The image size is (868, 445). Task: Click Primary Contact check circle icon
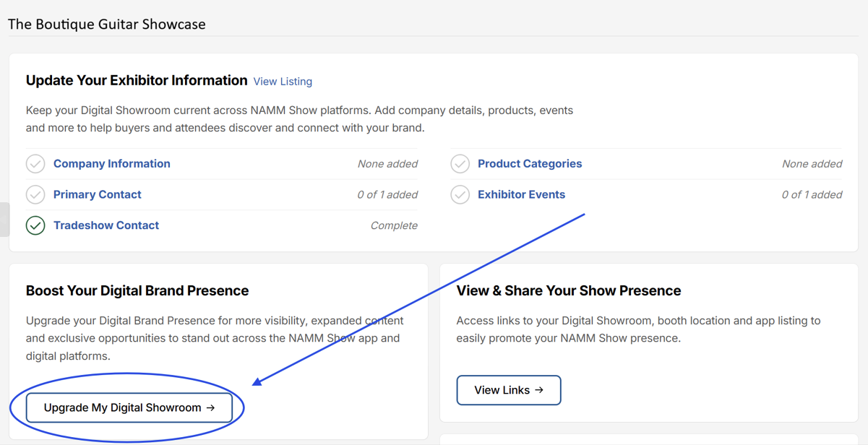click(35, 194)
